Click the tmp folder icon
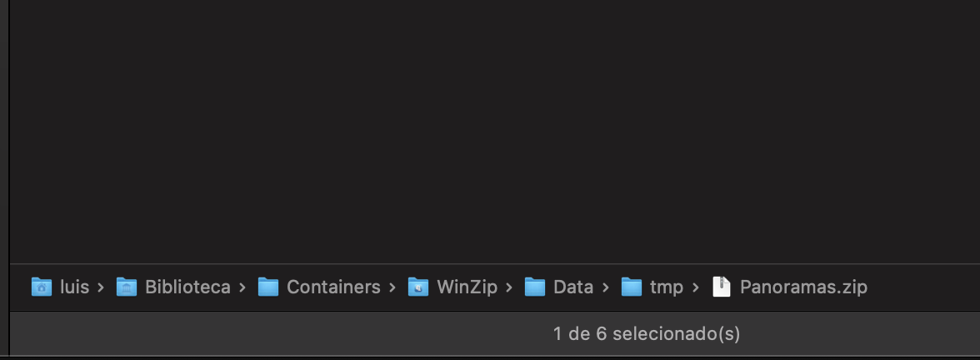The image size is (980, 360). click(632, 287)
